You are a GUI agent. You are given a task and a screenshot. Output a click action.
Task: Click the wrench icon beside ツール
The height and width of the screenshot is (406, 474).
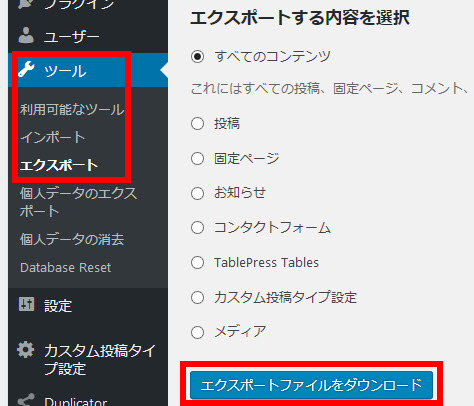click(26, 69)
